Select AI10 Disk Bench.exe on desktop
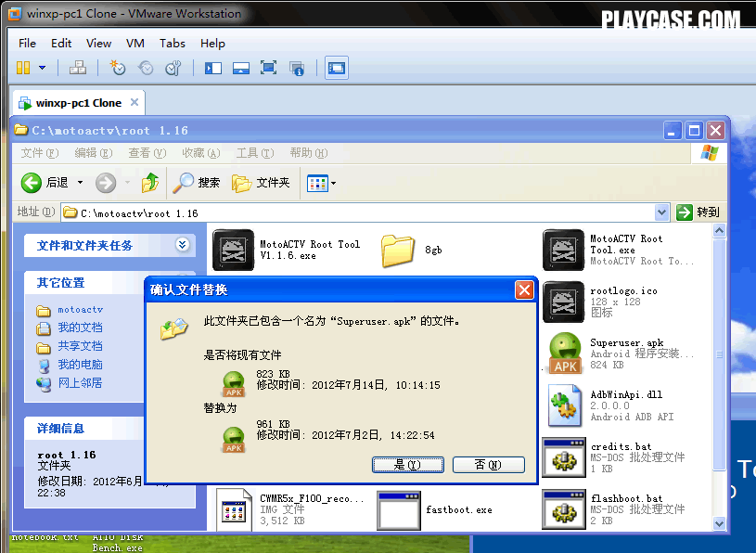The width and height of the screenshot is (756, 553). tap(118, 543)
